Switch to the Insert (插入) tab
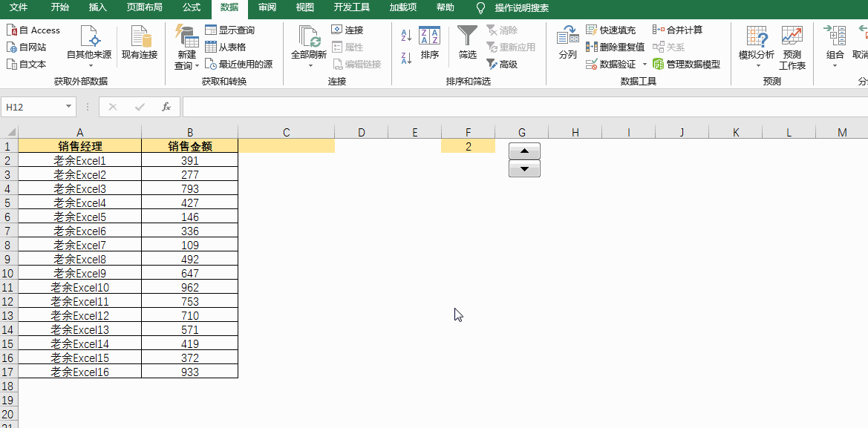868x428 pixels. [98, 7]
